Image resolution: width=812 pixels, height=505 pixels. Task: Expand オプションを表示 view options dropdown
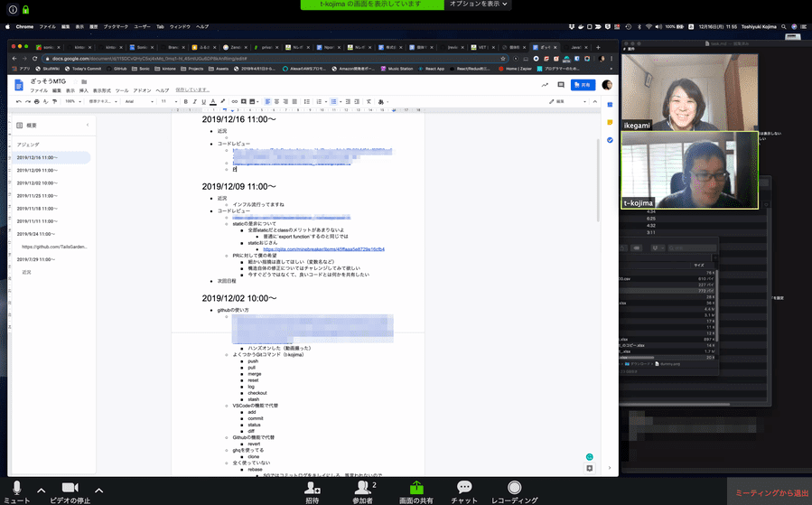(x=478, y=5)
